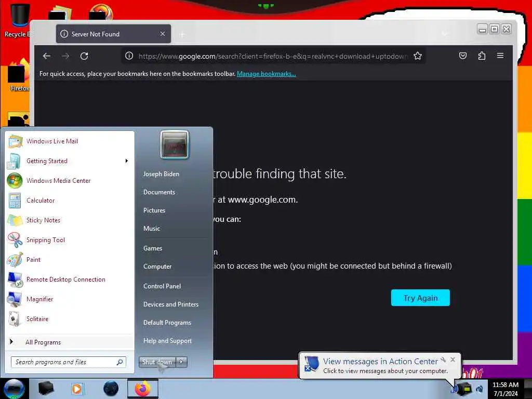Close the Server Not Found tab
532x399 pixels.
click(163, 34)
